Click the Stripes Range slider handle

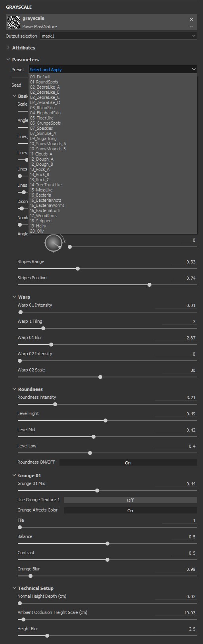pos(78,269)
